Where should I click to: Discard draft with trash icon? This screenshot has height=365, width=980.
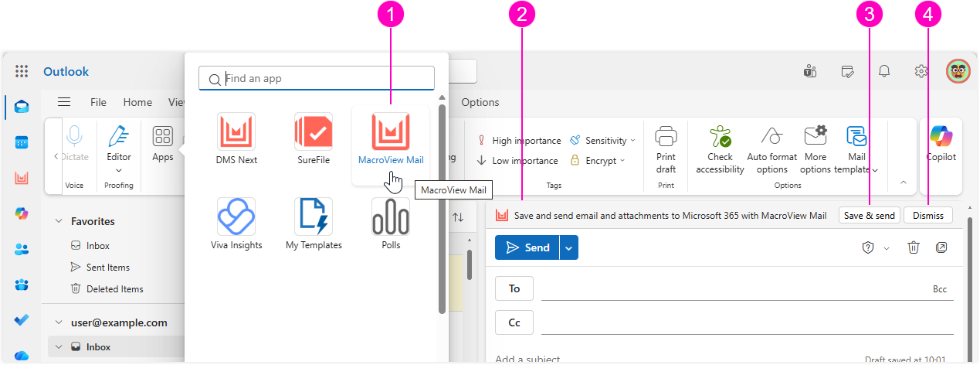click(914, 247)
